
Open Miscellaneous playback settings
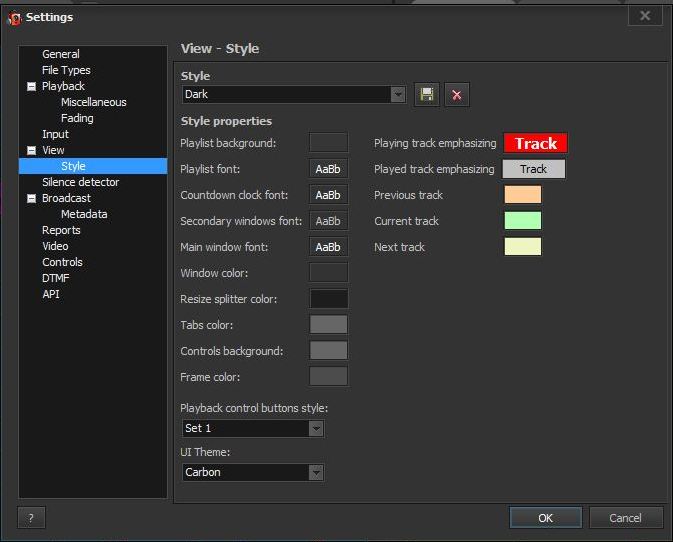click(x=94, y=102)
